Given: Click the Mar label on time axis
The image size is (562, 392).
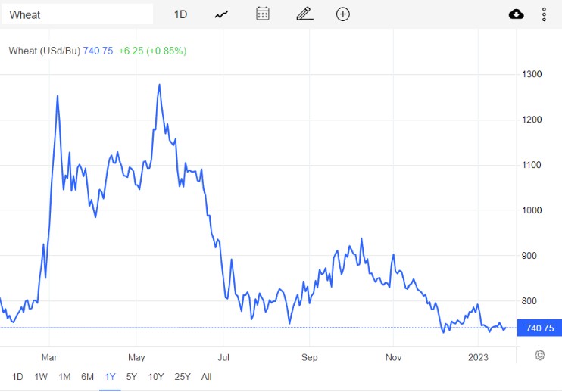Looking at the screenshot, I should click(49, 357).
